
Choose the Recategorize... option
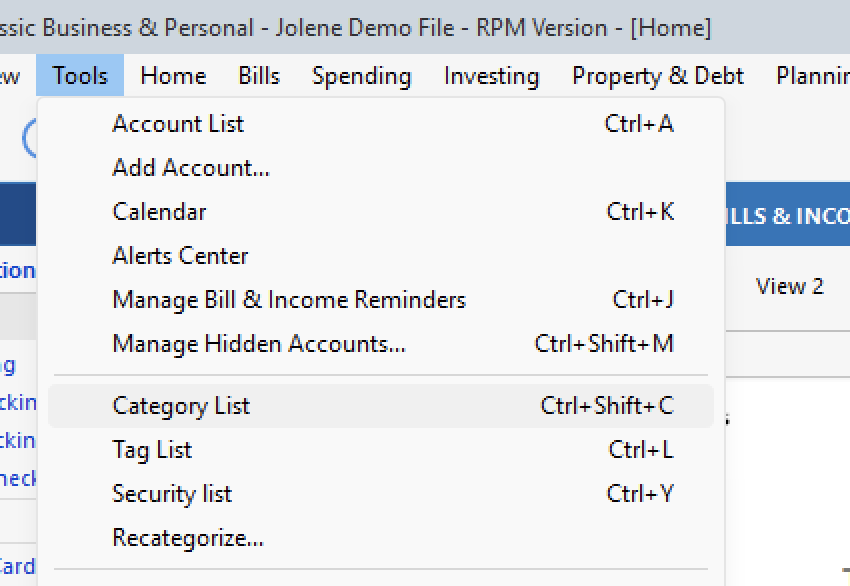(x=188, y=538)
